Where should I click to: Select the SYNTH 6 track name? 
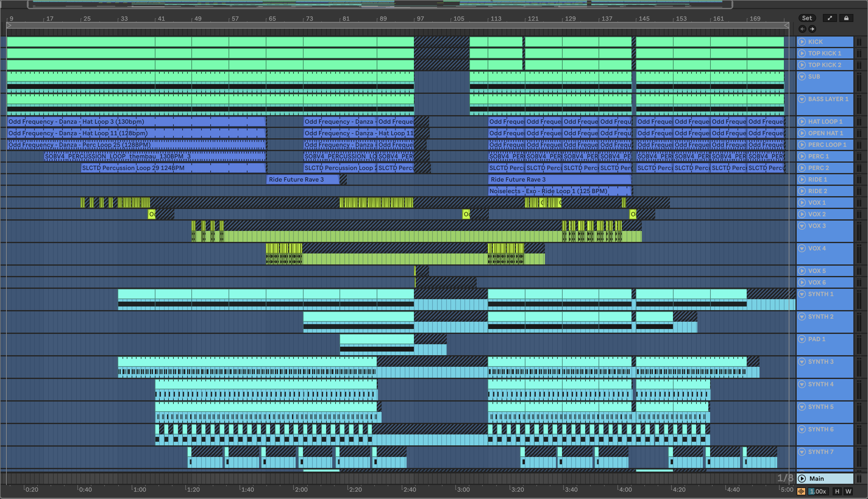(x=821, y=429)
